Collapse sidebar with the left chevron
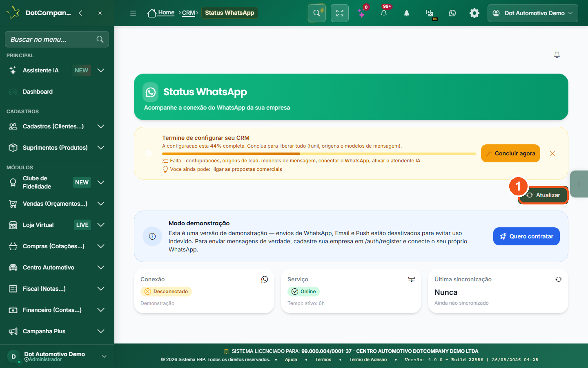588x368 pixels. coord(80,13)
